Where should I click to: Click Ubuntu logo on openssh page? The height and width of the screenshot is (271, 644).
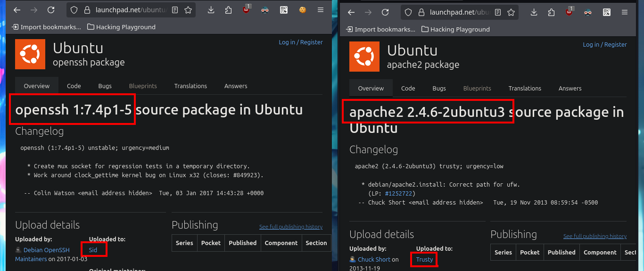pyautogui.click(x=30, y=54)
